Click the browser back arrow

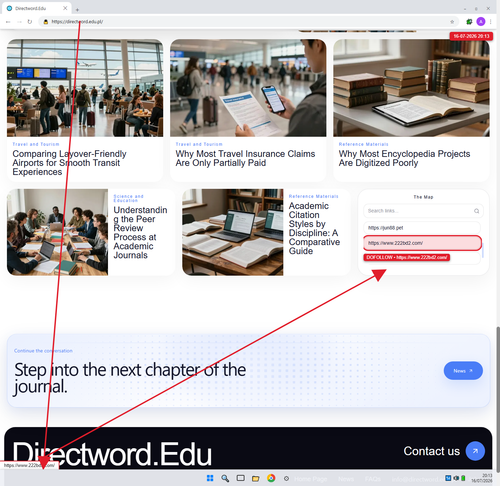coord(8,22)
